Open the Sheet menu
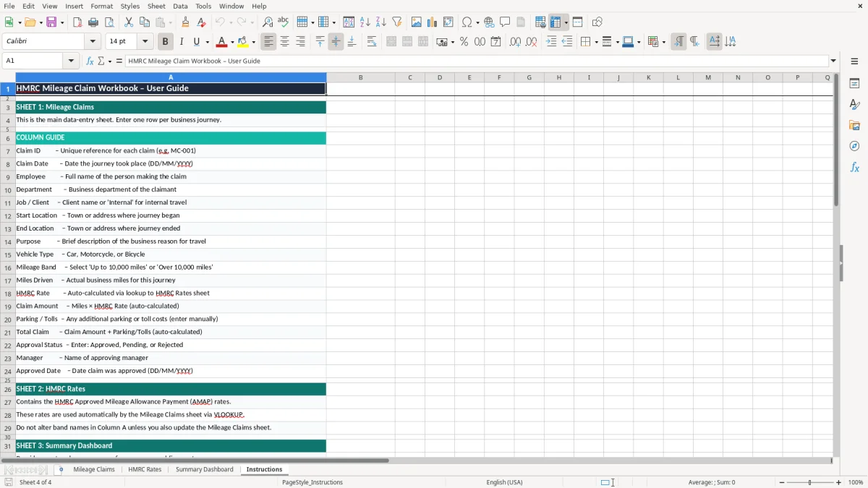868x488 pixels. coord(157,6)
